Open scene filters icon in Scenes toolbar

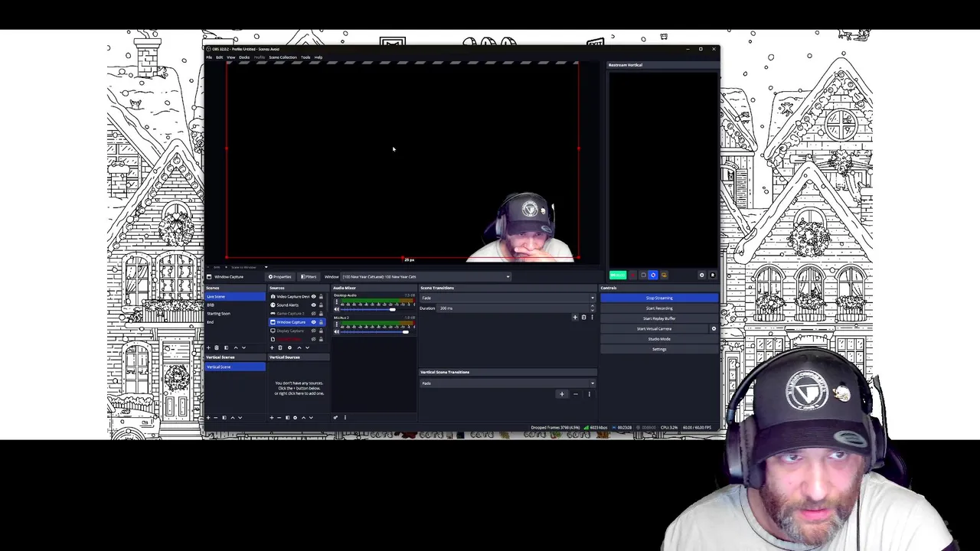tap(226, 347)
